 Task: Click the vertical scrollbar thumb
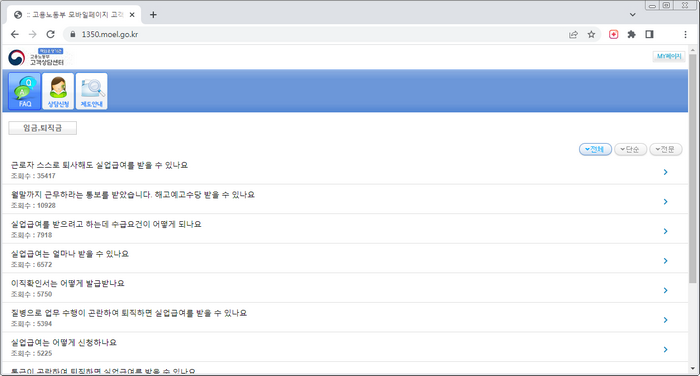tap(692, 169)
